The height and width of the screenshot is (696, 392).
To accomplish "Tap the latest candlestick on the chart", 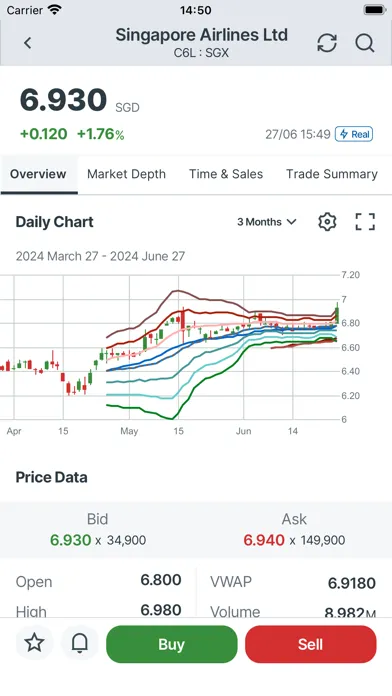I will [337, 313].
